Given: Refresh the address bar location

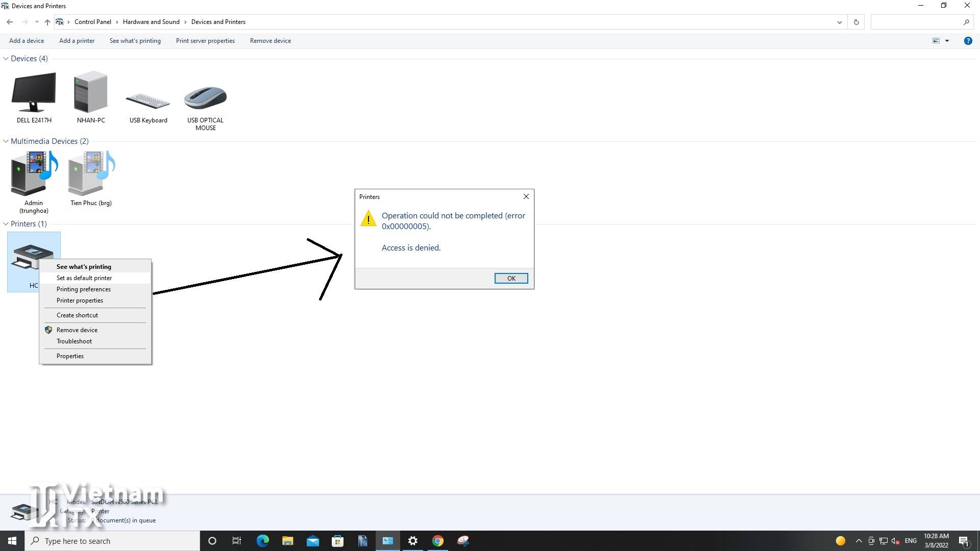Looking at the screenshot, I should point(856,22).
